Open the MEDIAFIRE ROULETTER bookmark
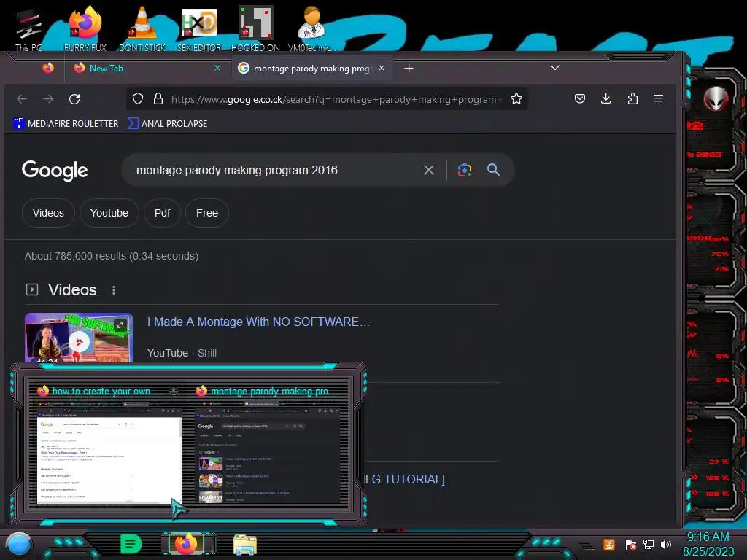747x560 pixels. pyautogui.click(x=66, y=124)
